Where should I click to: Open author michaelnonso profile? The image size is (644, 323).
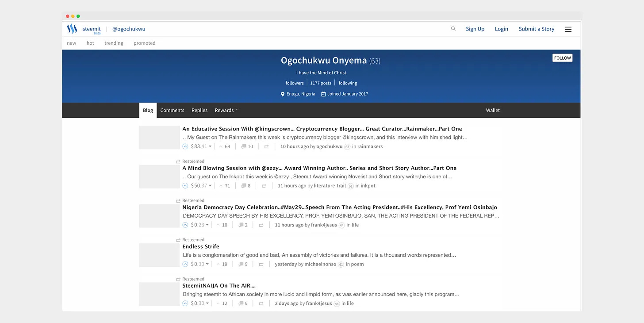pyautogui.click(x=320, y=264)
